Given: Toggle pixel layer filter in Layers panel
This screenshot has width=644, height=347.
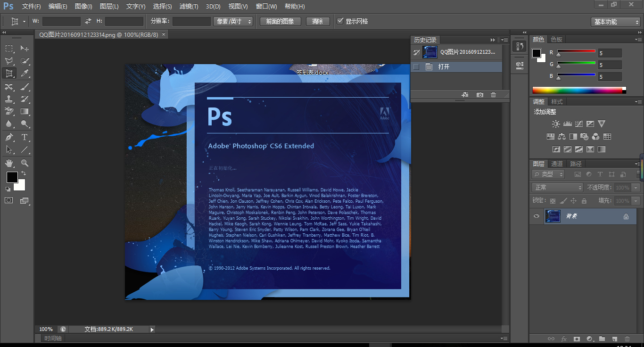Looking at the screenshot, I should point(577,174).
